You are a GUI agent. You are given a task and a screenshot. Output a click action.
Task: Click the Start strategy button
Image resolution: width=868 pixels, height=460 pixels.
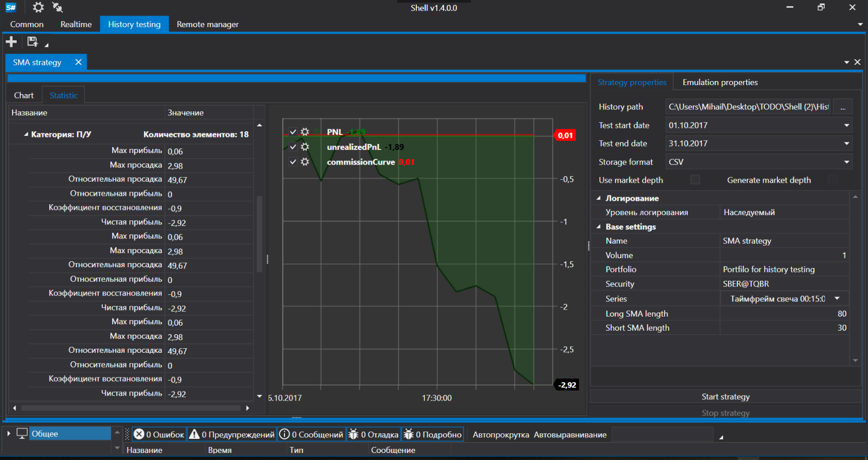pyautogui.click(x=725, y=397)
